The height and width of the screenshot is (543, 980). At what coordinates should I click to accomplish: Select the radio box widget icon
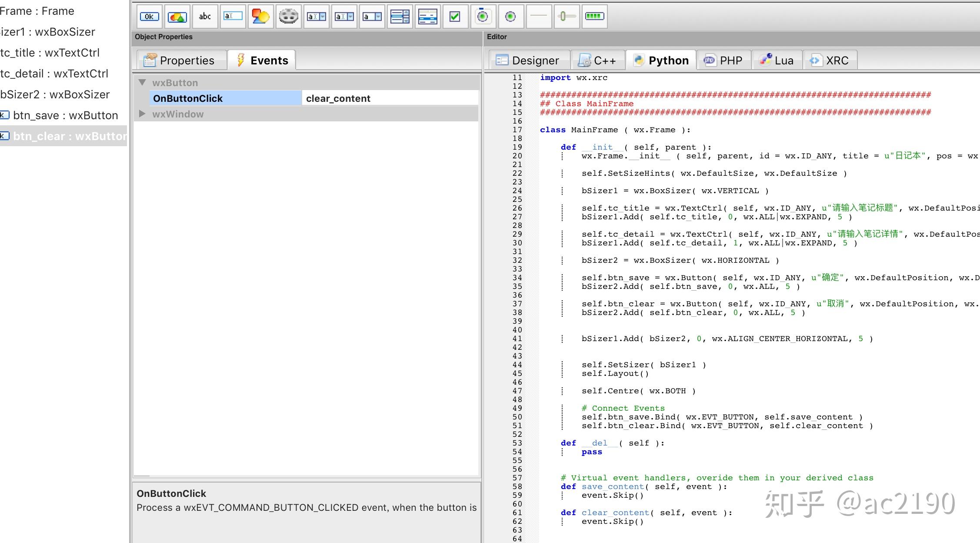pos(483,17)
